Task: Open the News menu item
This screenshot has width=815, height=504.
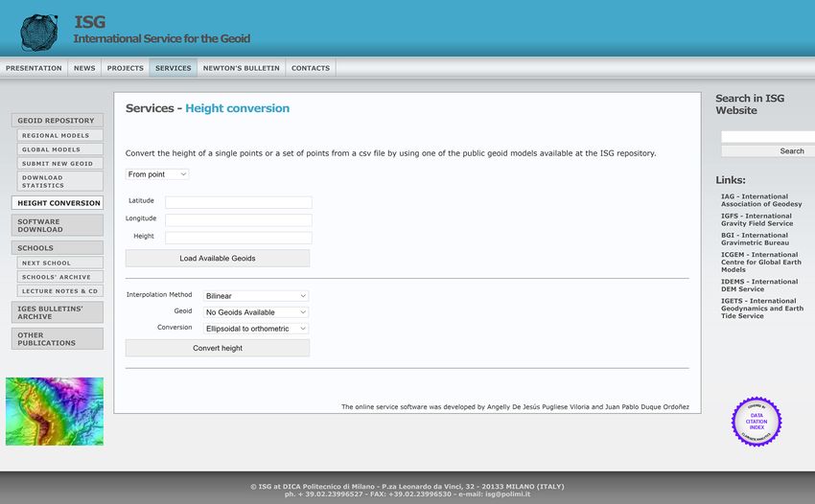Action: pos(84,68)
